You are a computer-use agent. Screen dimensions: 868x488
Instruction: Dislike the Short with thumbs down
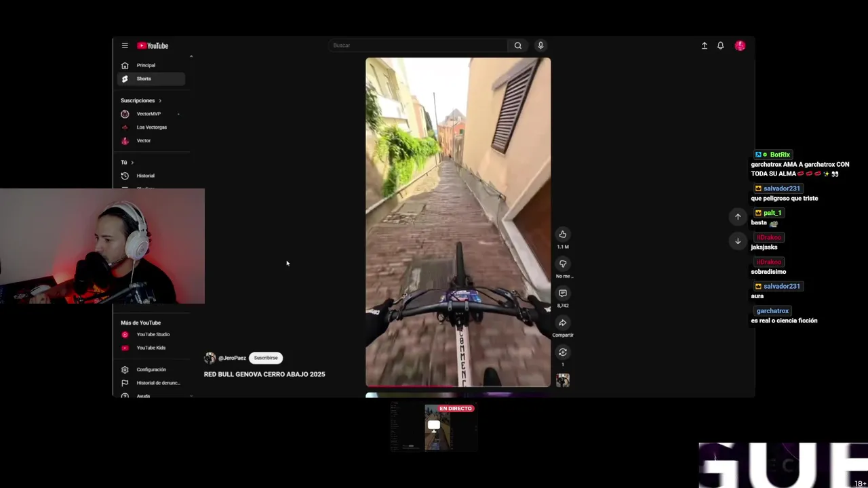tap(563, 264)
